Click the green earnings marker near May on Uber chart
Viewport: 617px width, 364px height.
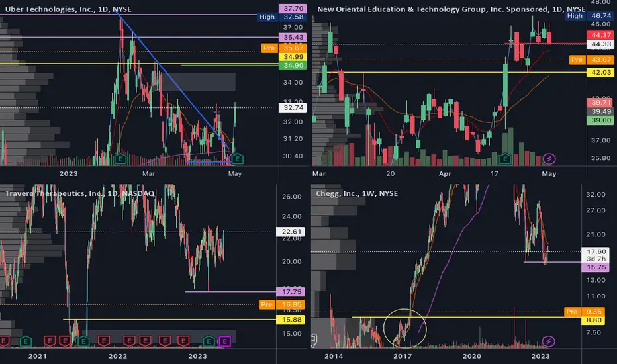pos(237,159)
